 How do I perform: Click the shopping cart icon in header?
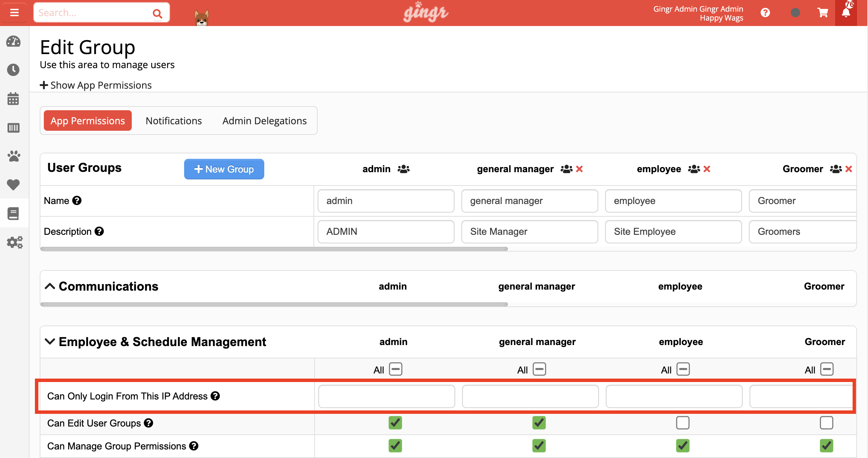click(822, 13)
